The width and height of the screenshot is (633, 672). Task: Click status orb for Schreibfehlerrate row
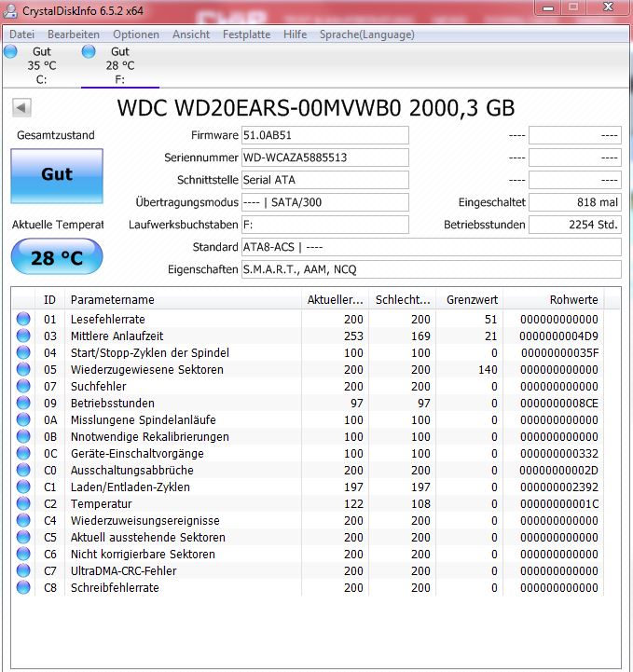23,587
